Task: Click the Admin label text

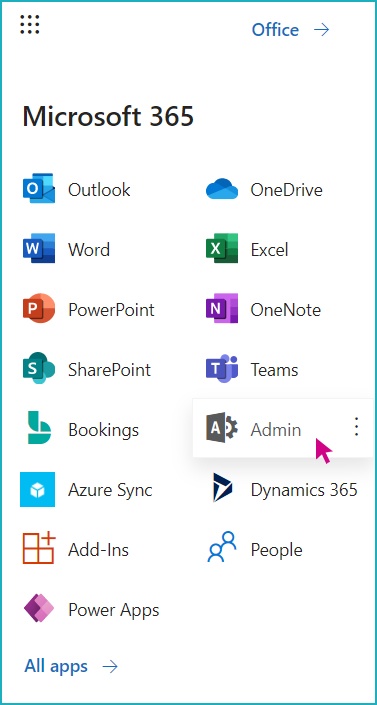Action: [x=276, y=430]
